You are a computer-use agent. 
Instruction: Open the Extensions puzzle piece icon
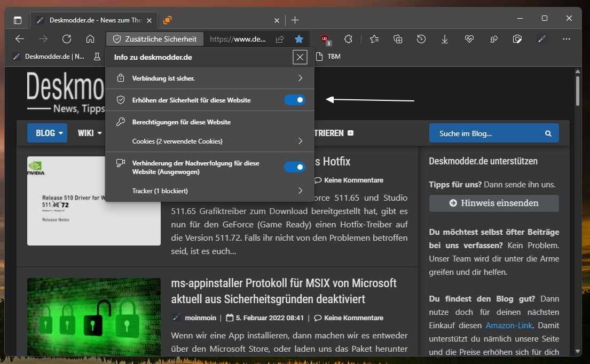coord(349,39)
